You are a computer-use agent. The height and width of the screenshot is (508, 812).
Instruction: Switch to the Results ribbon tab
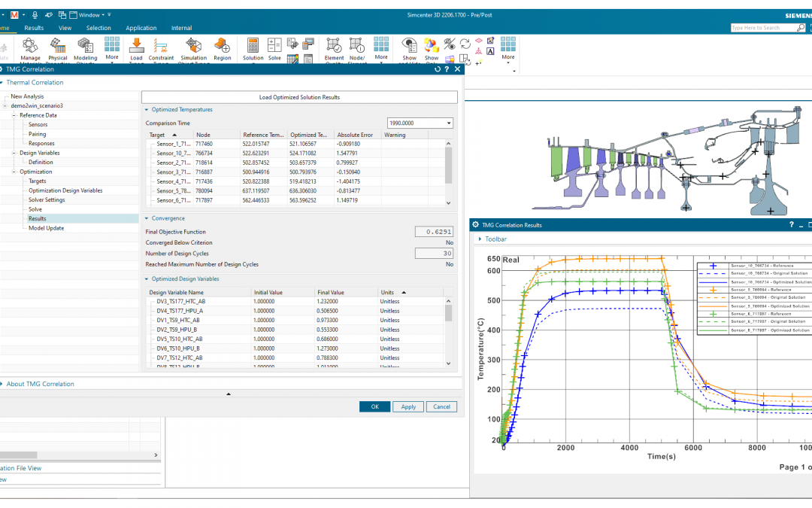coord(34,28)
